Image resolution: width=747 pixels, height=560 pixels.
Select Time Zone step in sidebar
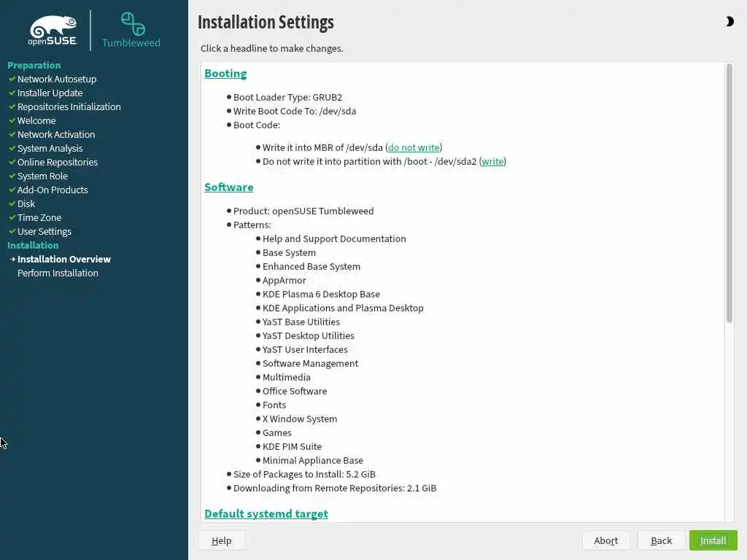(x=39, y=217)
